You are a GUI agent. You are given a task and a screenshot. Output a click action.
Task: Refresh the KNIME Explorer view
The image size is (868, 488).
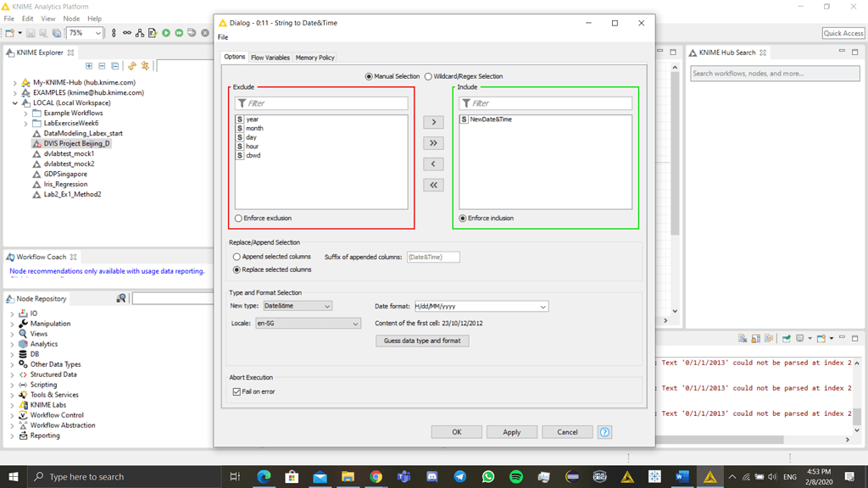132,64
